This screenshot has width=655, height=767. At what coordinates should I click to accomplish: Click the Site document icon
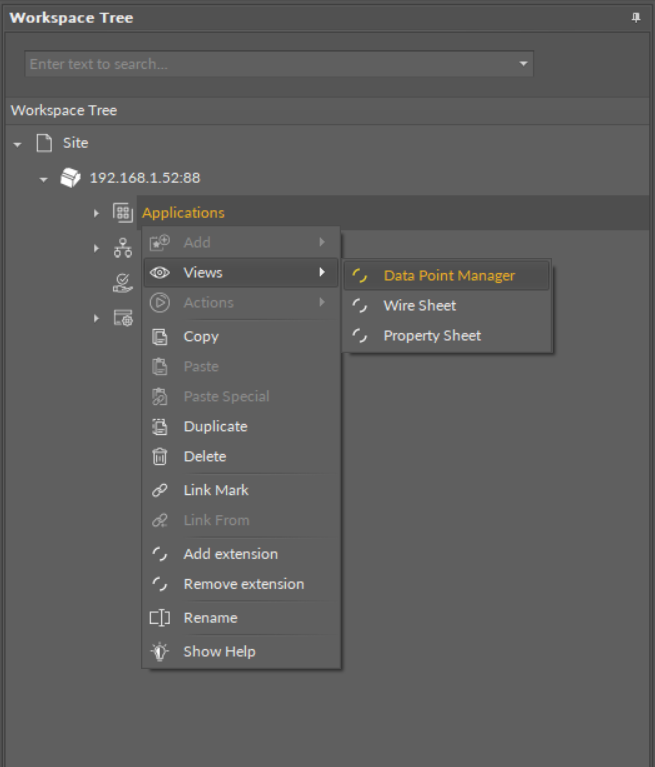pos(44,143)
